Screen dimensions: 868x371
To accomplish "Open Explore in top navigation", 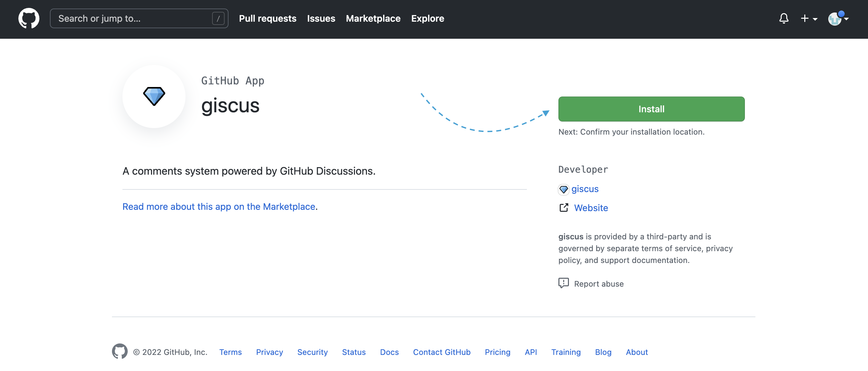I will [427, 18].
